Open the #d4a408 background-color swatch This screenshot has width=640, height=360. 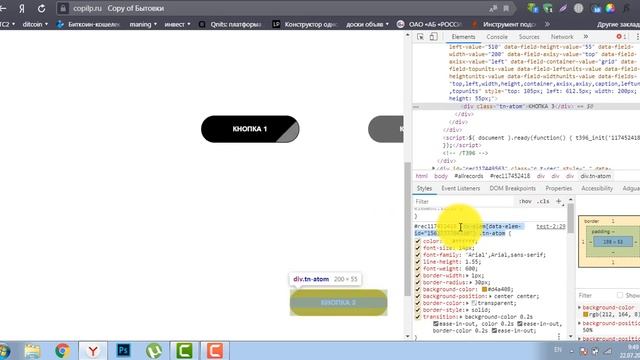click(x=484, y=289)
